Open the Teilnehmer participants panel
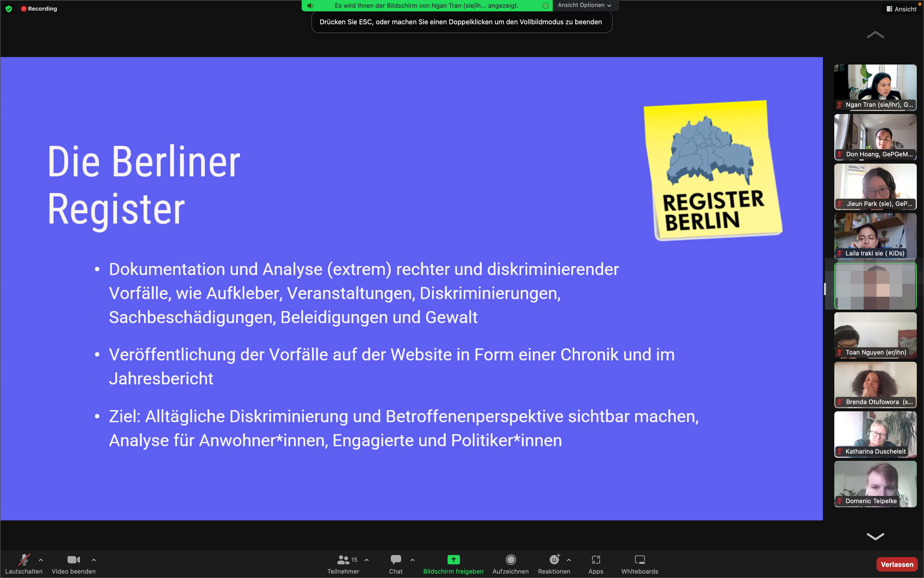924x578 pixels. point(343,564)
